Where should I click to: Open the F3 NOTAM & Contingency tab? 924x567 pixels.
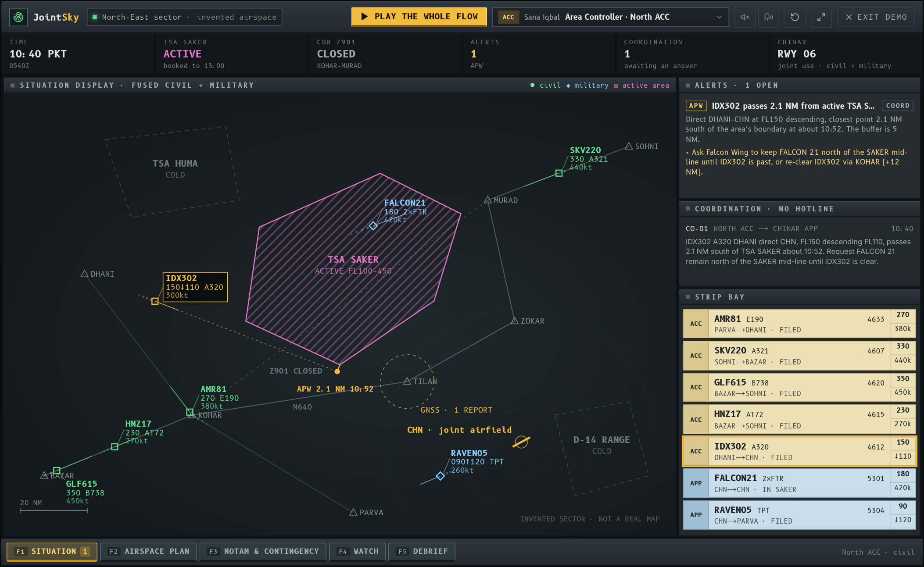tap(263, 552)
